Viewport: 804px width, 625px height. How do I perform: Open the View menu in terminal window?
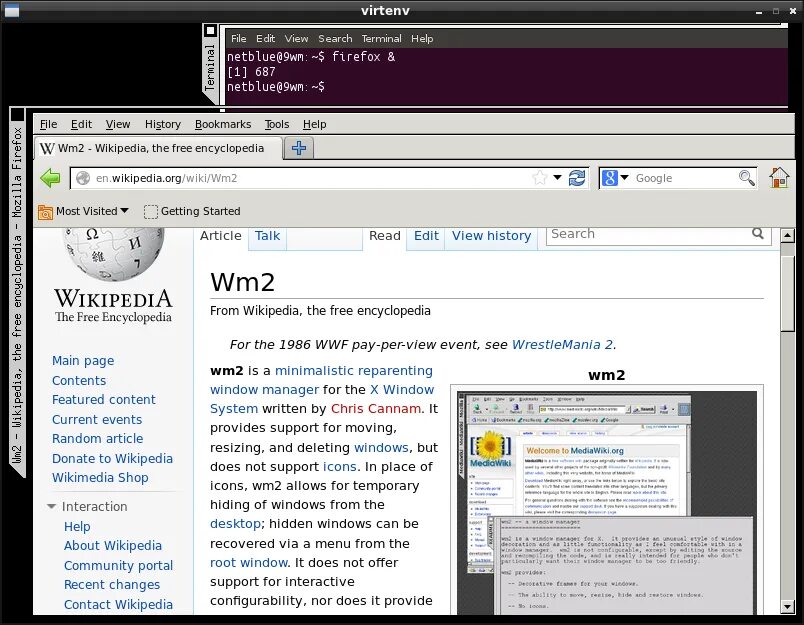pyautogui.click(x=296, y=38)
